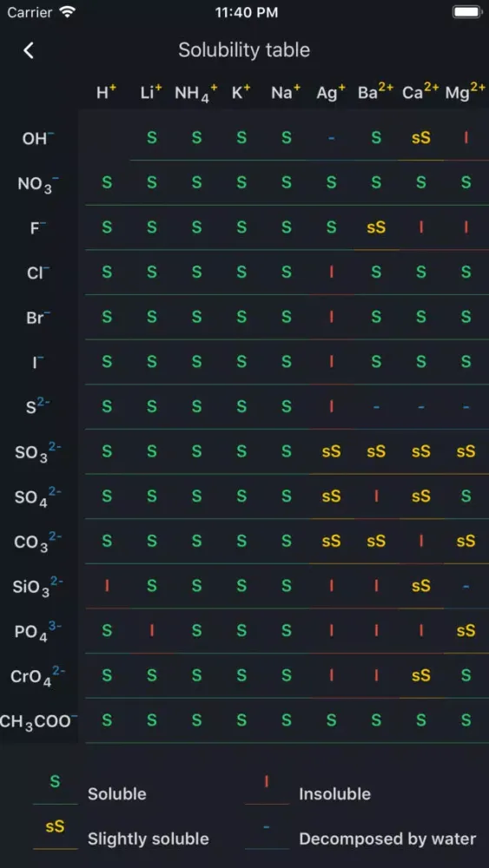
Task: Select the SiO3 2- row label
Action: [x=37, y=588]
